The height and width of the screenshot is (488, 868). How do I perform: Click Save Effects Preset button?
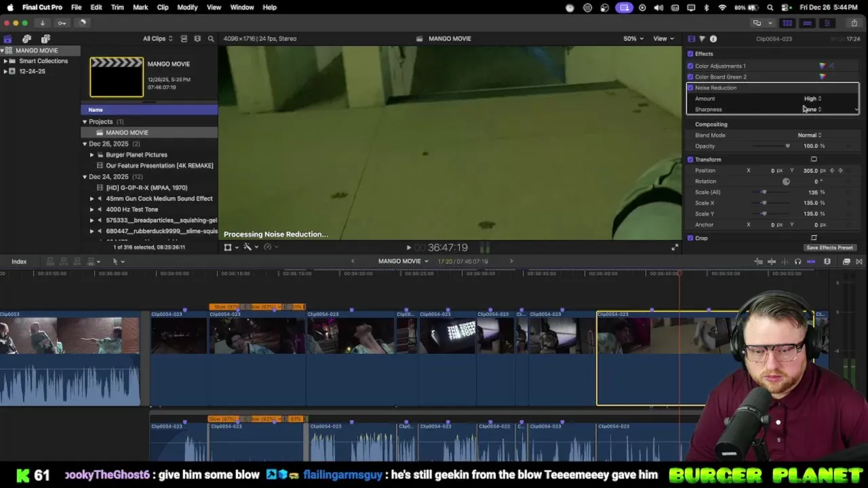829,247
